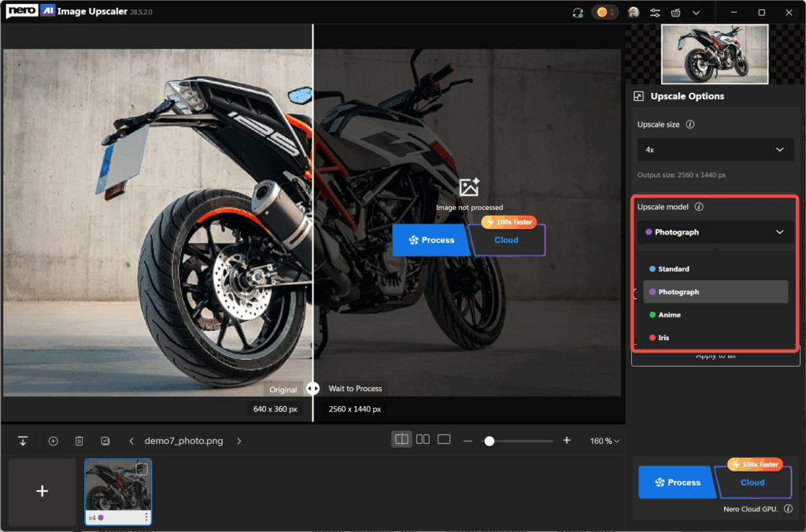Click the trash icon to delete image
Image resolution: width=806 pixels, height=532 pixels.
pyautogui.click(x=79, y=441)
